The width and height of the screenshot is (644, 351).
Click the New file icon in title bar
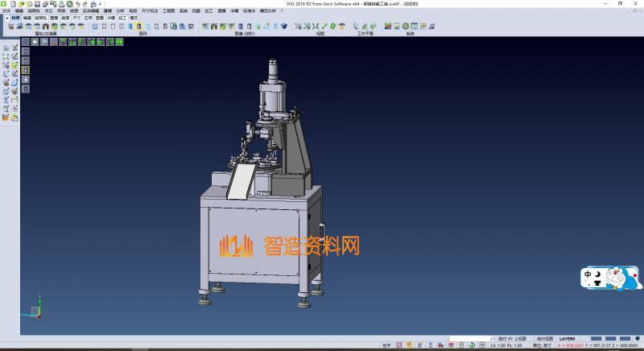14,4
